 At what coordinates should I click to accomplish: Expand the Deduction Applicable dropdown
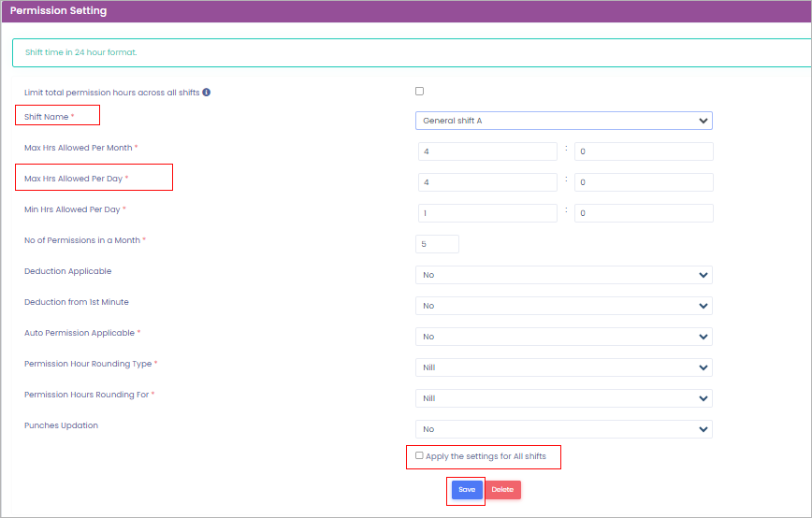coord(563,275)
